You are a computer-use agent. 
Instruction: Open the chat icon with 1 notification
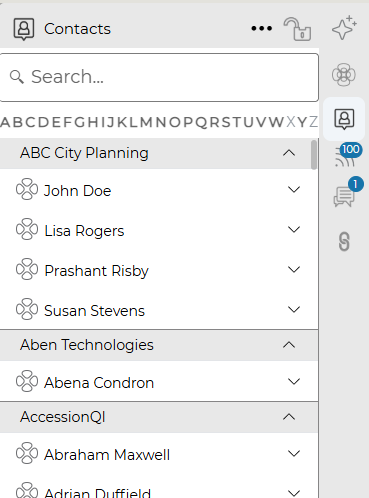[x=347, y=193]
